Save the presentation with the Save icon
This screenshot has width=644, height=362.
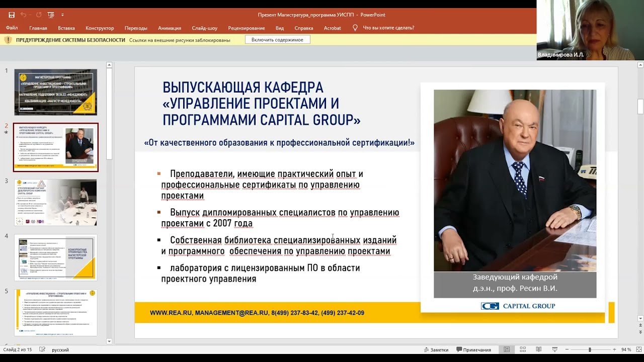[12, 15]
